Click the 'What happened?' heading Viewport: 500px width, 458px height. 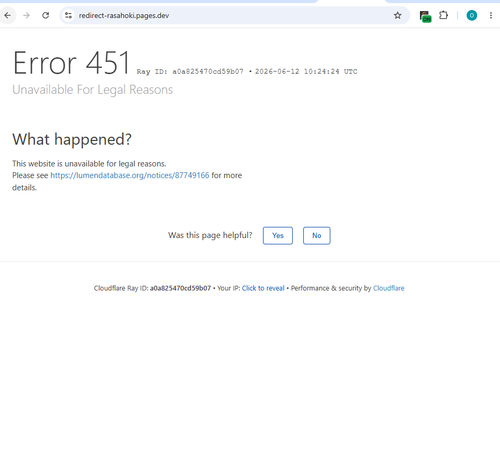pos(72,139)
